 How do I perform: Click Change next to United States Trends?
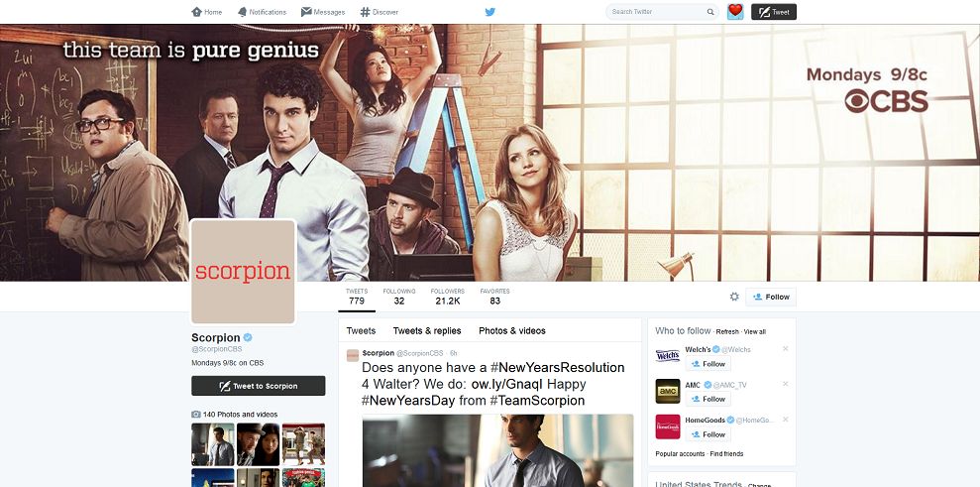[760, 485]
